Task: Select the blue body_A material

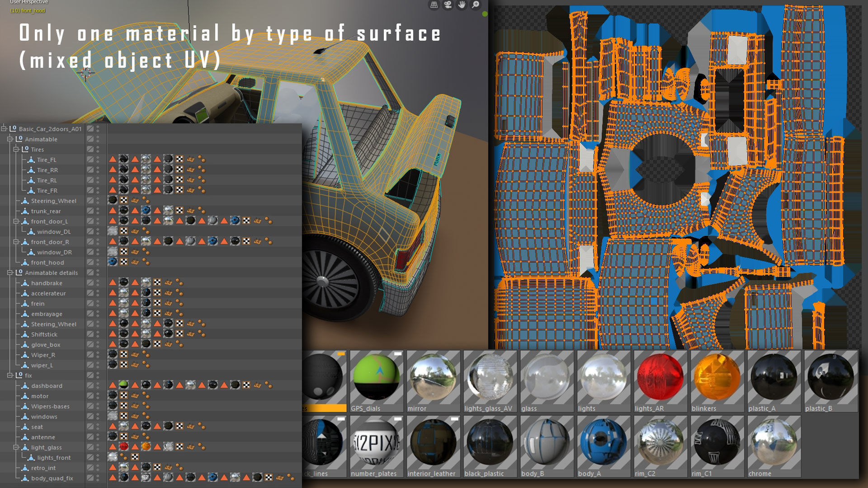Action: pyautogui.click(x=604, y=446)
